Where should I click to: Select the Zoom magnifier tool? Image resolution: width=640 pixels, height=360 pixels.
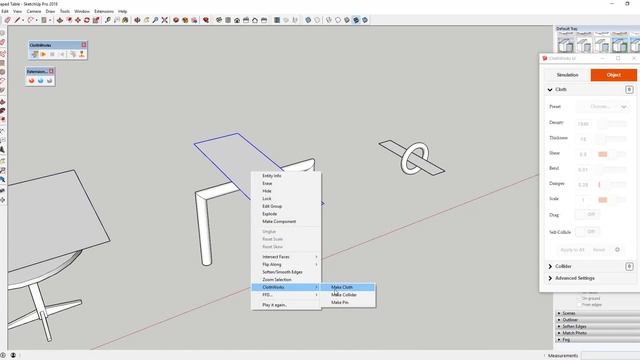(155, 20)
